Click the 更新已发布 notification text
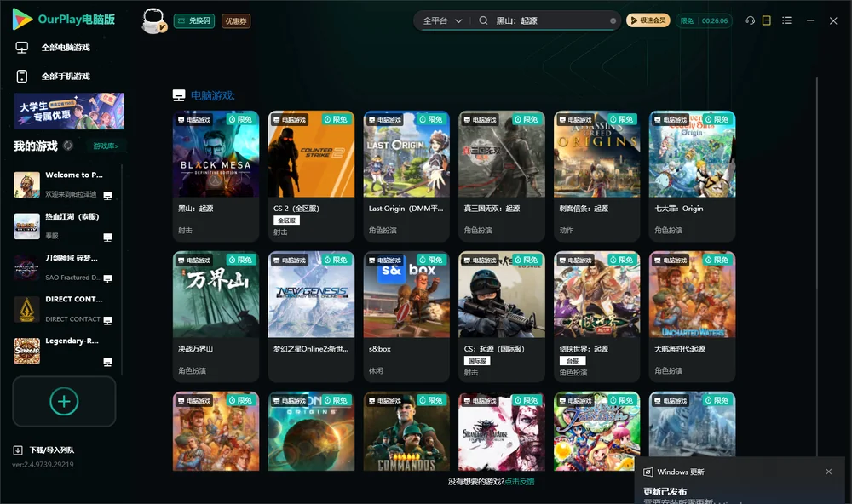 click(665, 491)
